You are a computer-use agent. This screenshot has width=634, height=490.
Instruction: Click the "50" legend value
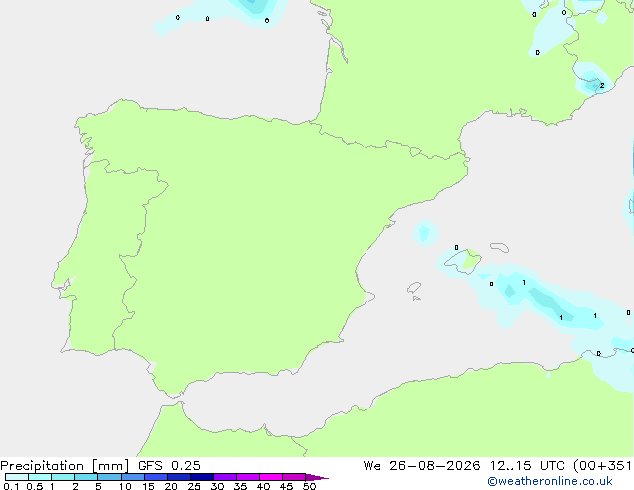pyautogui.click(x=309, y=486)
